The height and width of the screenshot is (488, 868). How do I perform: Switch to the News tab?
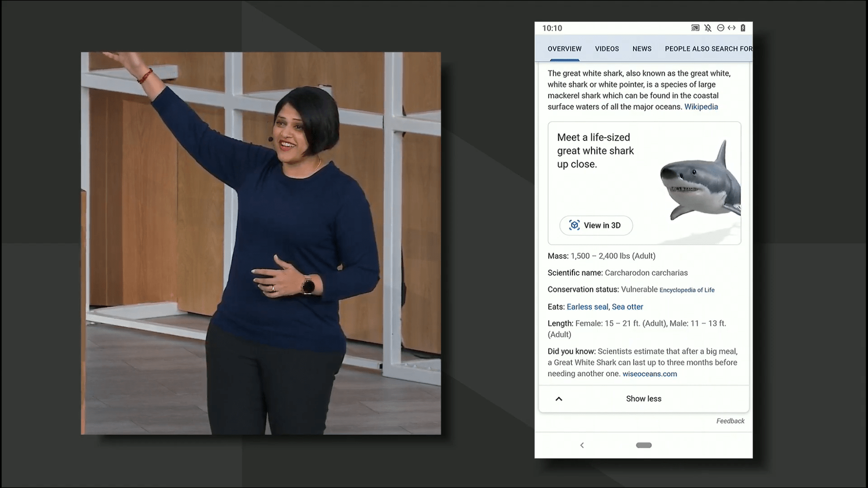pyautogui.click(x=642, y=49)
